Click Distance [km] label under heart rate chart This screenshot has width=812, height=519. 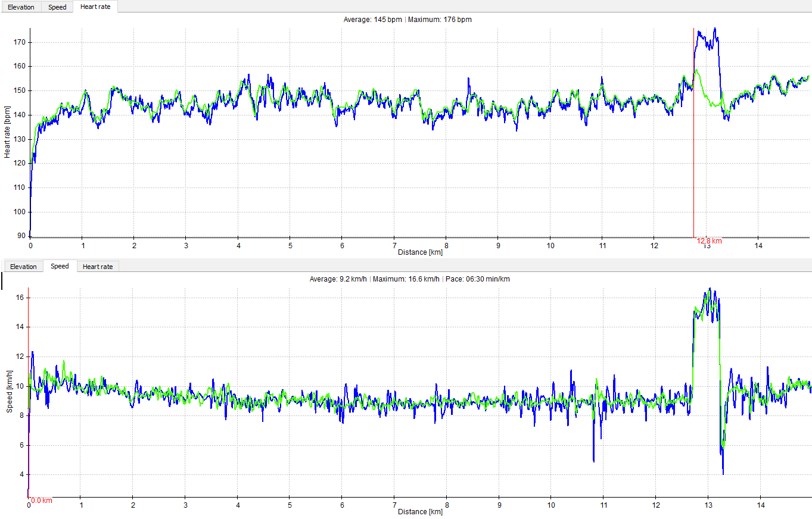point(420,252)
